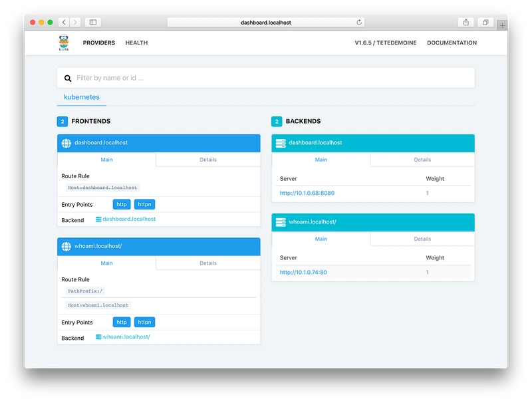Open a new tab with plus button

tap(502, 25)
